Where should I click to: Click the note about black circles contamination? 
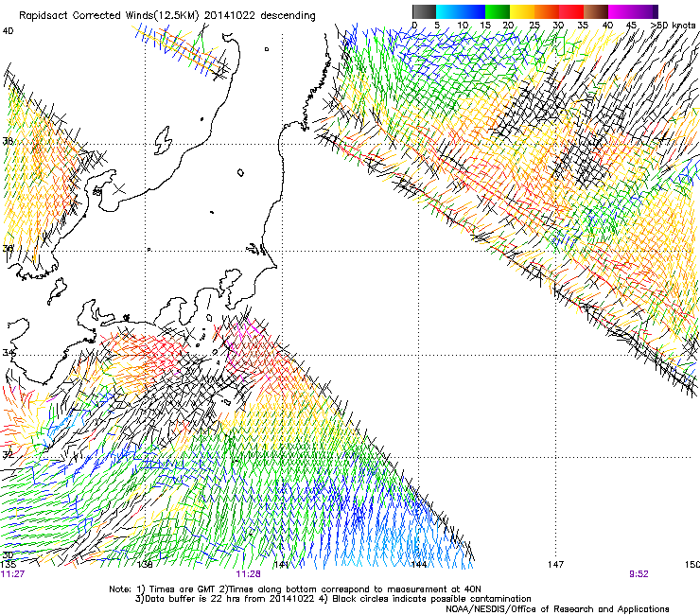pos(425,599)
